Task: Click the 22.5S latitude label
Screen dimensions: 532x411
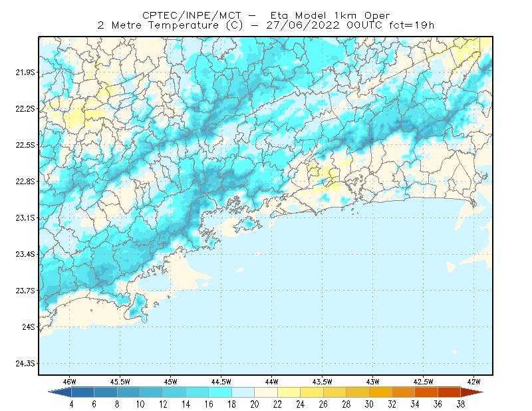Action: coord(25,145)
